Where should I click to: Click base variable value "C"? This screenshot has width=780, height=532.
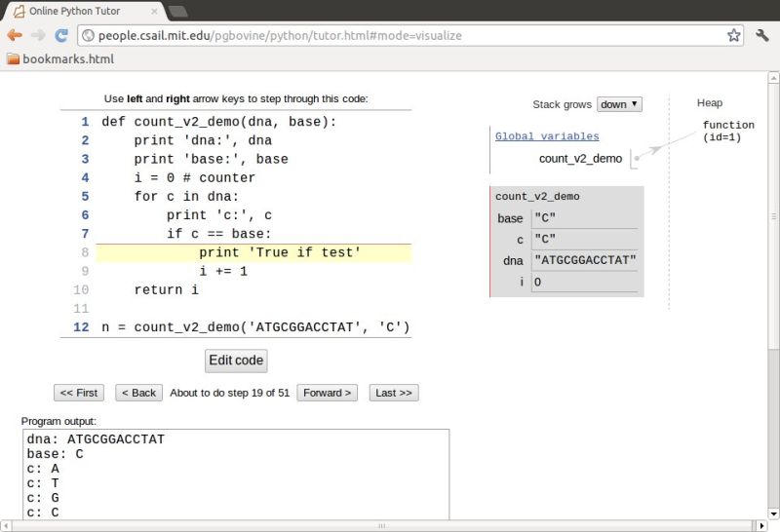click(545, 218)
